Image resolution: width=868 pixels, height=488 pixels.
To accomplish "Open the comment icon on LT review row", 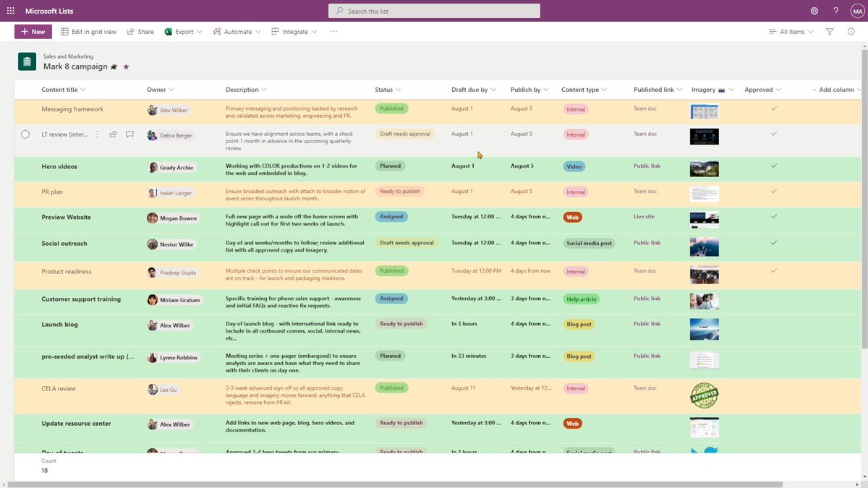I will pyautogui.click(x=130, y=134).
